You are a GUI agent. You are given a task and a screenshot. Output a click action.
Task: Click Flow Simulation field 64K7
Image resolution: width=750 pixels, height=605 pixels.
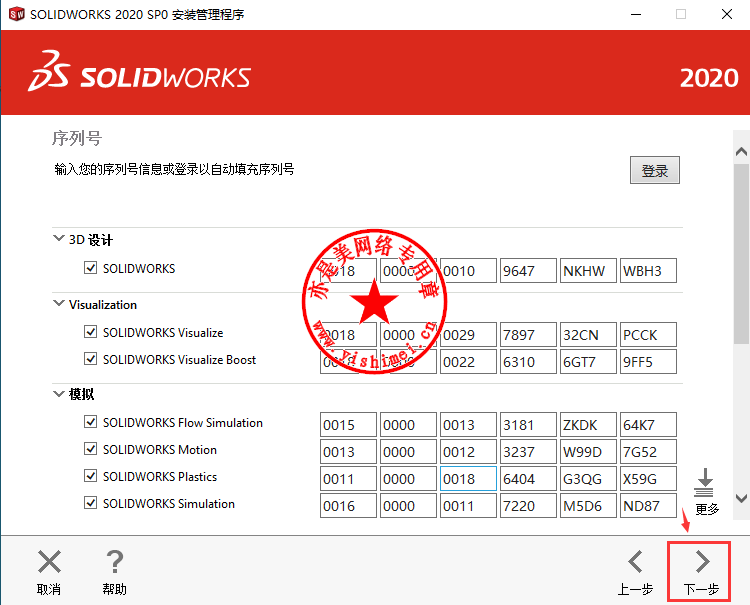click(649, 425)
